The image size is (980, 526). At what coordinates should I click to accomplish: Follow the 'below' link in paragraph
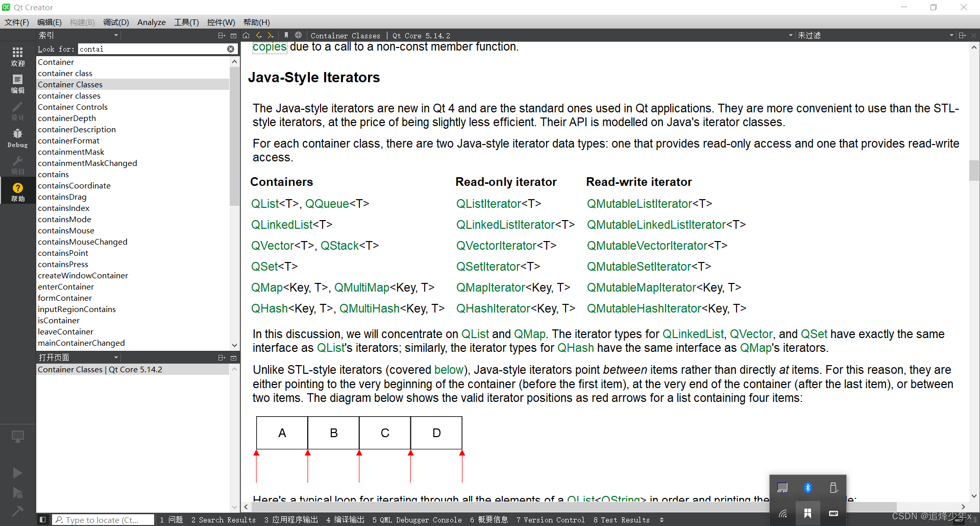(448, 370)
